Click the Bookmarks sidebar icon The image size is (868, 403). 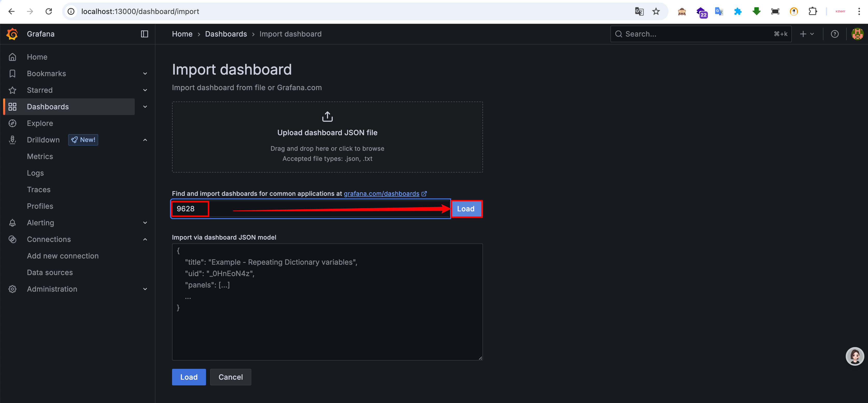(12, 74)
